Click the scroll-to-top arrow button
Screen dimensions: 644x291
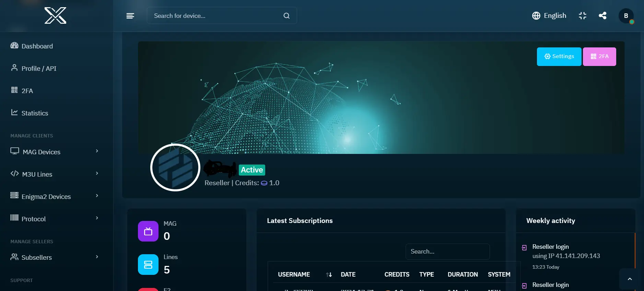pyautogui.click(x=630, y=279)
